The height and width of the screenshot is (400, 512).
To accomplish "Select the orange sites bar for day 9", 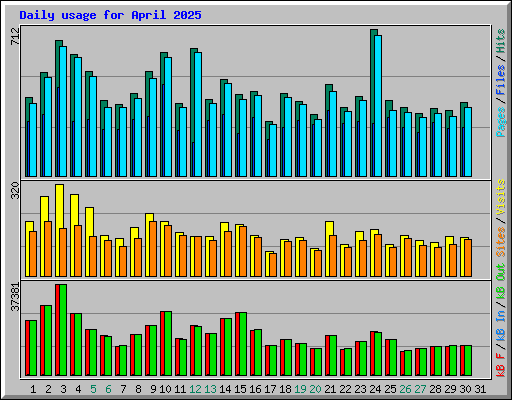I will (153, 249).
